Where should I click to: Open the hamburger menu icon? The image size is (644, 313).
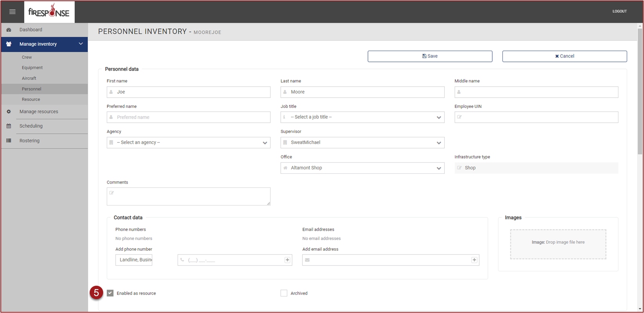coord(12,12)
